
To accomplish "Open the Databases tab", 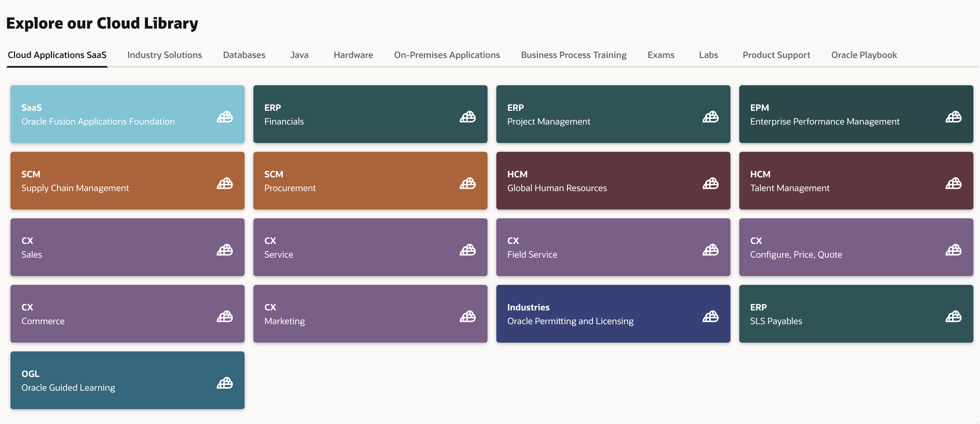I will click(244, 55).
